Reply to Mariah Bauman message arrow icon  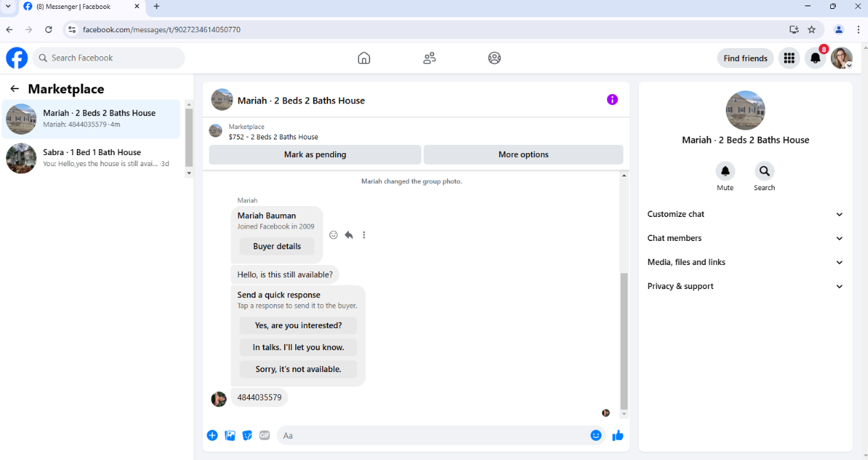[x=349, y=235]
